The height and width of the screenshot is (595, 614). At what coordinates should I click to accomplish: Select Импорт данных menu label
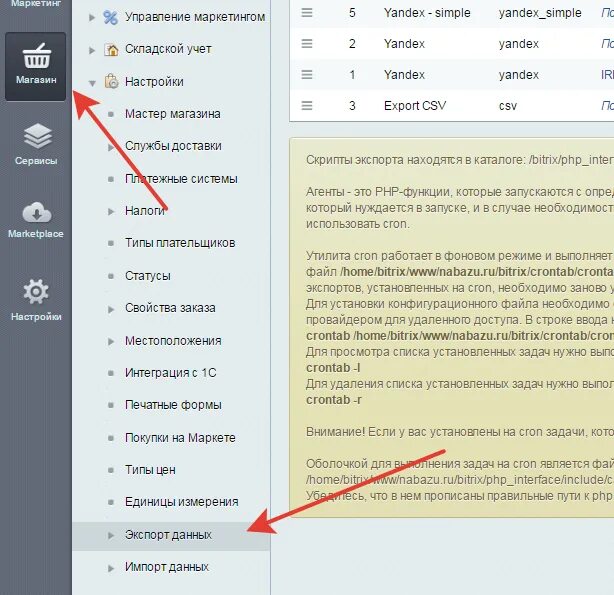click(167, 567)
